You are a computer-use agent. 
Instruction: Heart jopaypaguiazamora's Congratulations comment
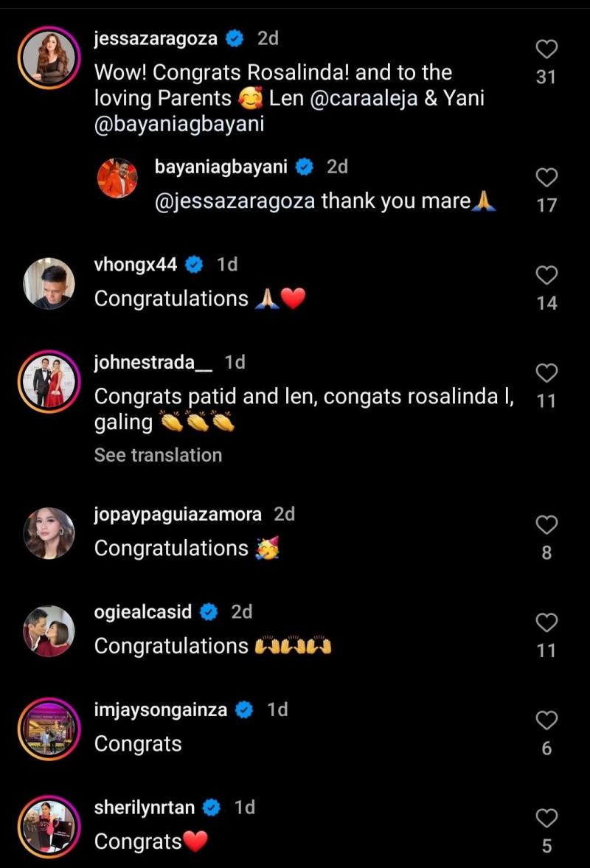[x=546, y=525]
